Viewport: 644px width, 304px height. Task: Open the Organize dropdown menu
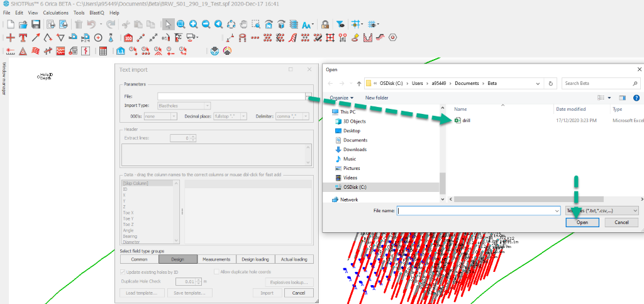pos(341,98)
